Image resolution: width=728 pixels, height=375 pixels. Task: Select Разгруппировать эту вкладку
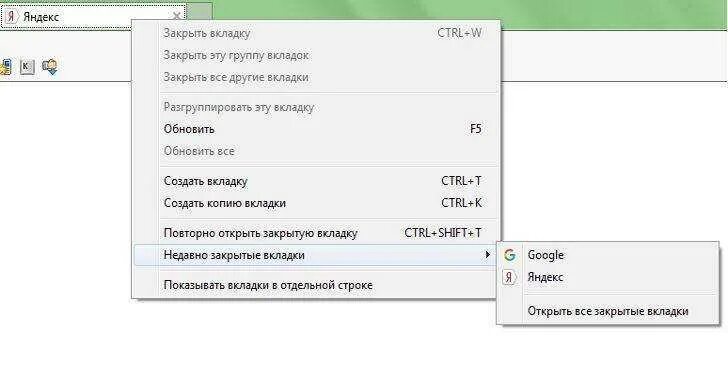click(x=316, y=107)
